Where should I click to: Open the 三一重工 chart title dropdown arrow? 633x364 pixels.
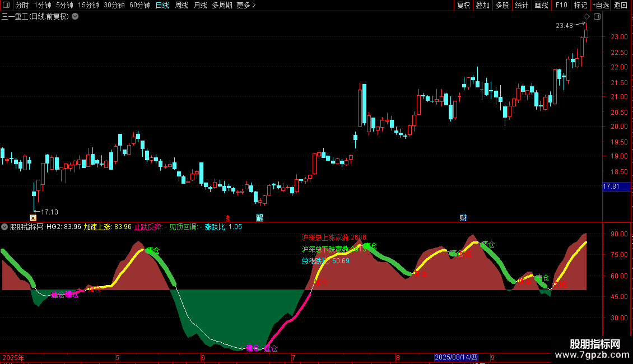75,17
